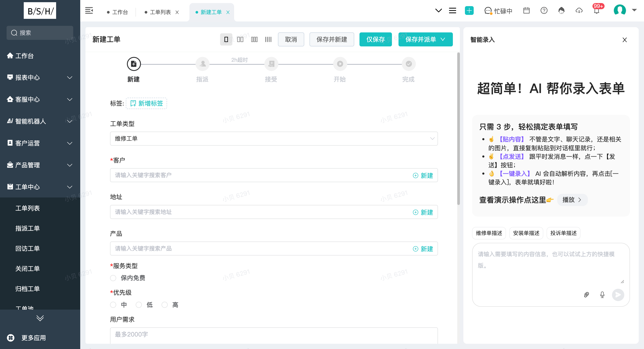Viewport: 644px width, 349px height.
Task: Focus the sidebar 搜索 field
Action: [x=40, y=33]
